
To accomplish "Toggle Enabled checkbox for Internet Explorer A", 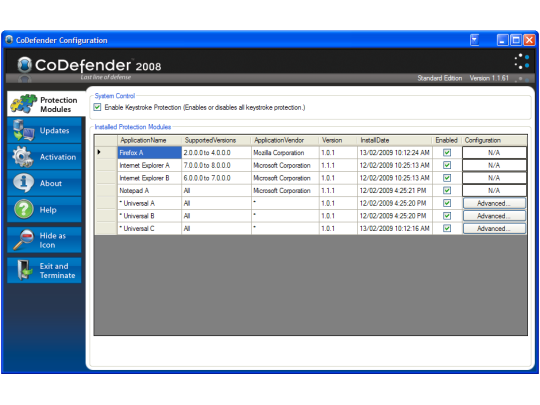I will click(447, 165).
